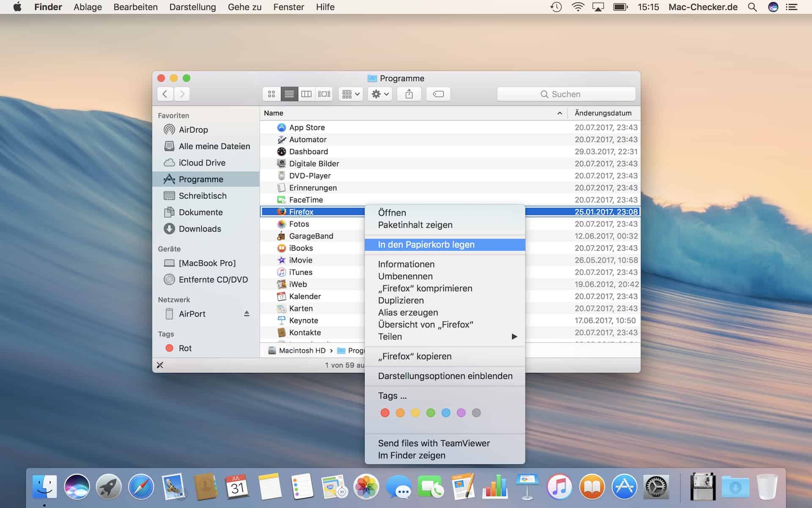Go back with the left arrow

pos(165,94)
